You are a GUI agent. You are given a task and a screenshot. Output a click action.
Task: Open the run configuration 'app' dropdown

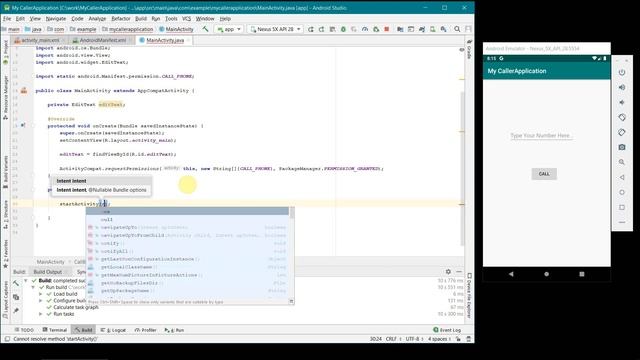click(x=229, y=29)
